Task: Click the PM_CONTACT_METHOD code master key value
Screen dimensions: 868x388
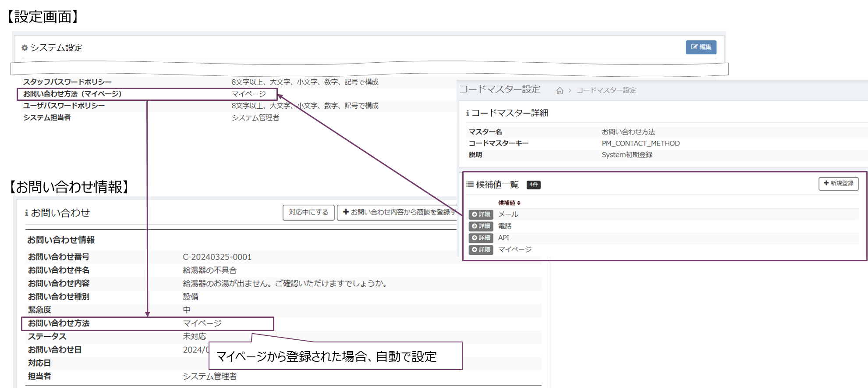Action: (640, 143)
